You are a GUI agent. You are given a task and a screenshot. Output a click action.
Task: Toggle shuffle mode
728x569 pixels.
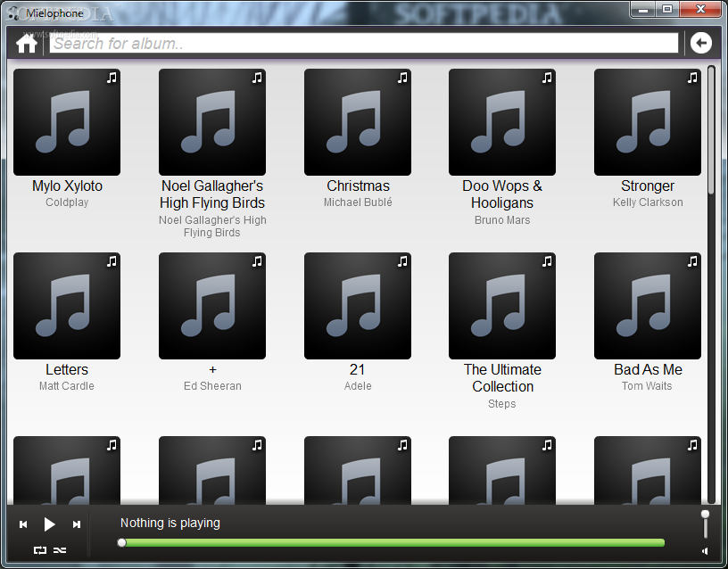[60, 550]
